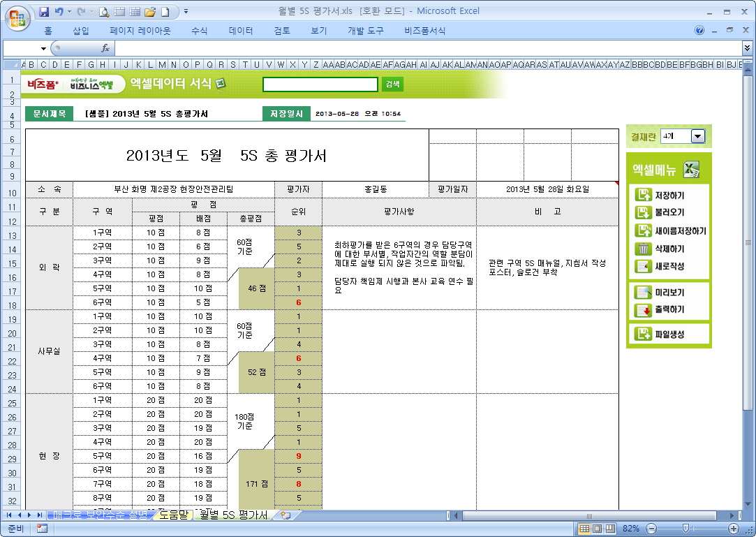Click the zoom out minus button
This screenshot has height=537, width=756.
coord(651,529)
